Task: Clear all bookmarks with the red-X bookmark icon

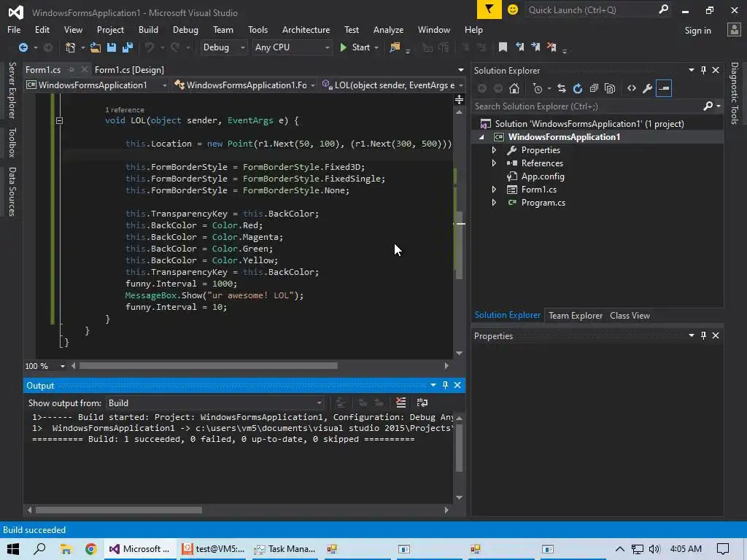Action: point(551,47)
